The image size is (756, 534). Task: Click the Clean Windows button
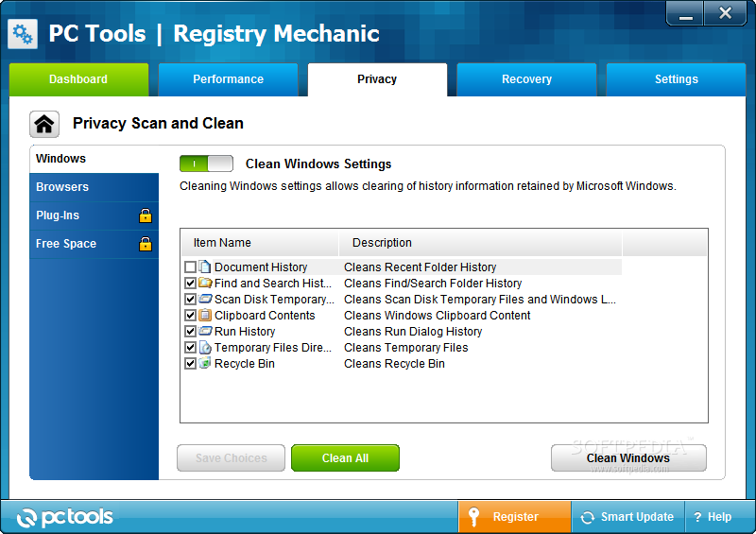(628, 457)
